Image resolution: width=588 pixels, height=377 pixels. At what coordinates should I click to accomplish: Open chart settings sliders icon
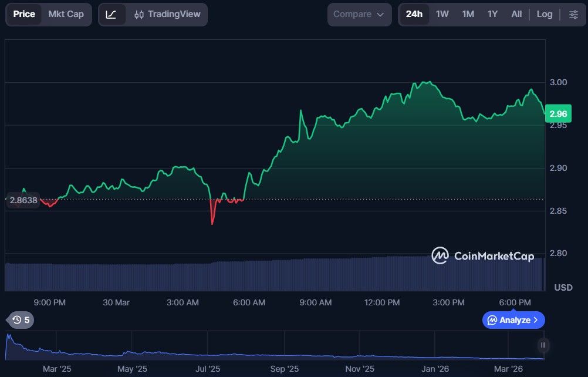point(573,14)
